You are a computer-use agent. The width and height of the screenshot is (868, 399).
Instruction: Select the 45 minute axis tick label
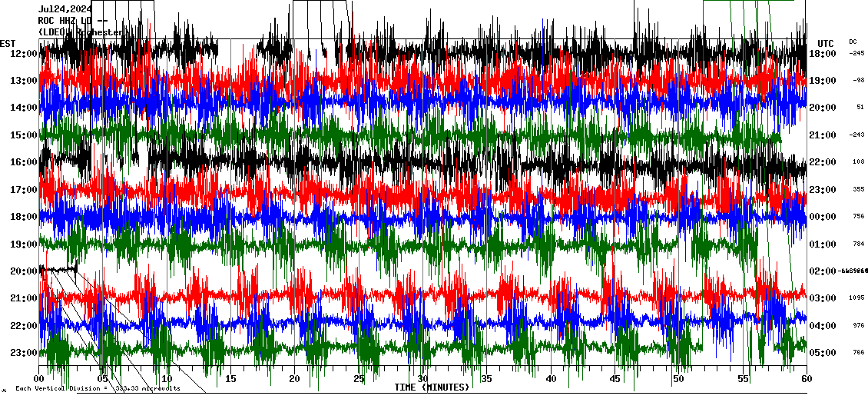[x=615, y=379]
